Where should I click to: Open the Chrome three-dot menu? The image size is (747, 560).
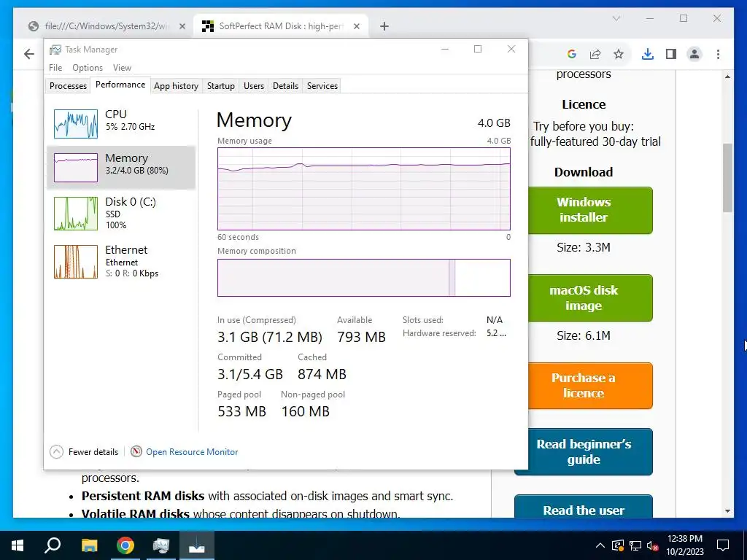click(x=718, y=54)
